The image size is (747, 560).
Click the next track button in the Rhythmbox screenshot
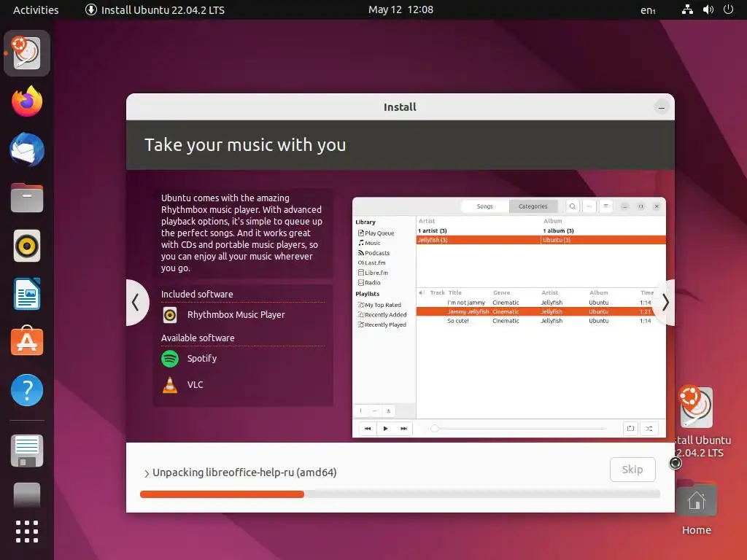403,429
